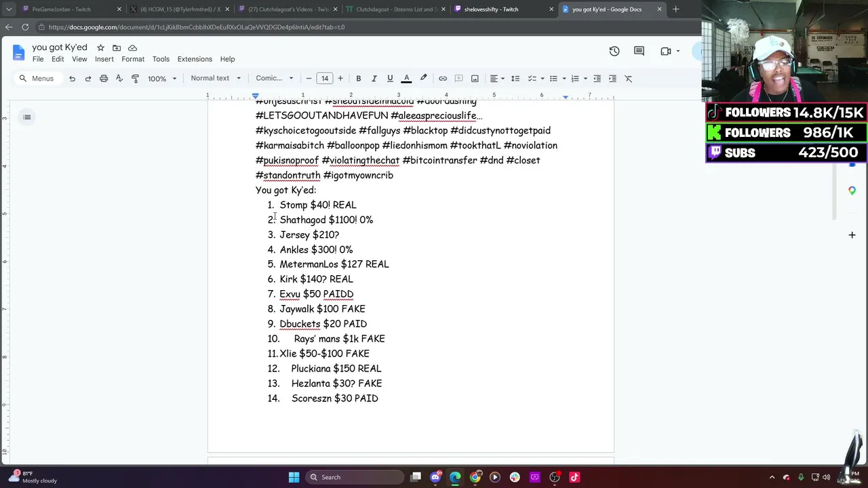Viewport: 868px width, 488px height.
Task: Run spelling and grammar check
Action: click(x=119, y=79)
